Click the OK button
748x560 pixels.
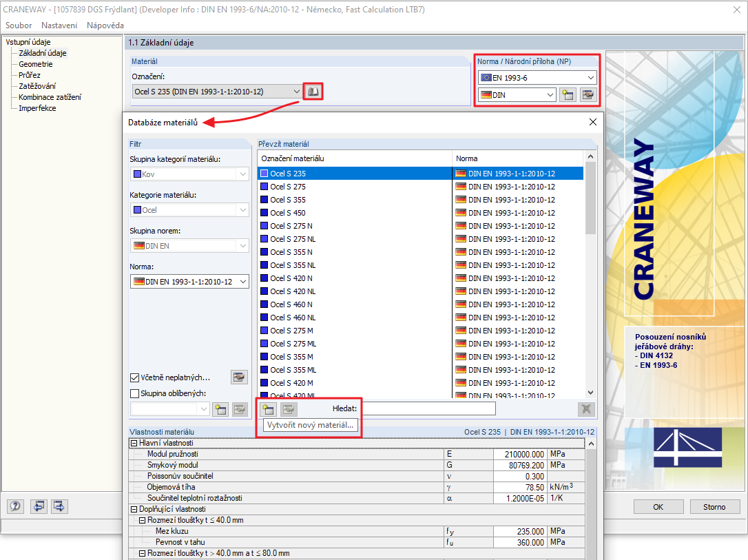pos(658,506)
